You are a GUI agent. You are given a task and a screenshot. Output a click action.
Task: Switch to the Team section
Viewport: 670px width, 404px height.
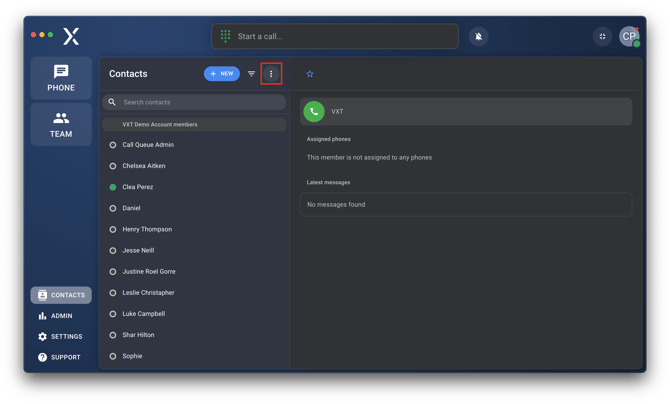tap(61, 125)
